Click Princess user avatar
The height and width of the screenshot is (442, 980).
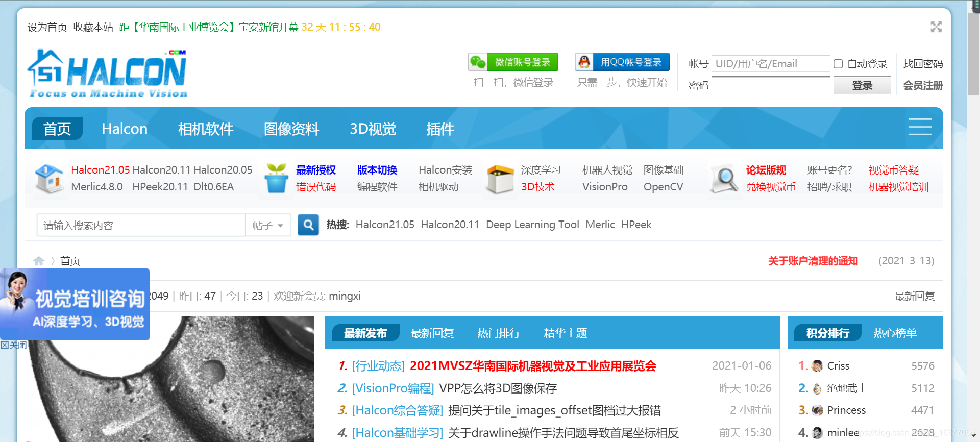click(x=817, y=410)
